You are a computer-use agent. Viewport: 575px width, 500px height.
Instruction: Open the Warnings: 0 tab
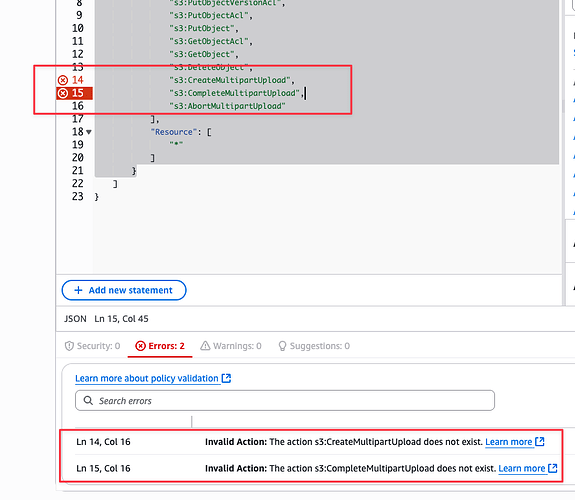(231, 346)
